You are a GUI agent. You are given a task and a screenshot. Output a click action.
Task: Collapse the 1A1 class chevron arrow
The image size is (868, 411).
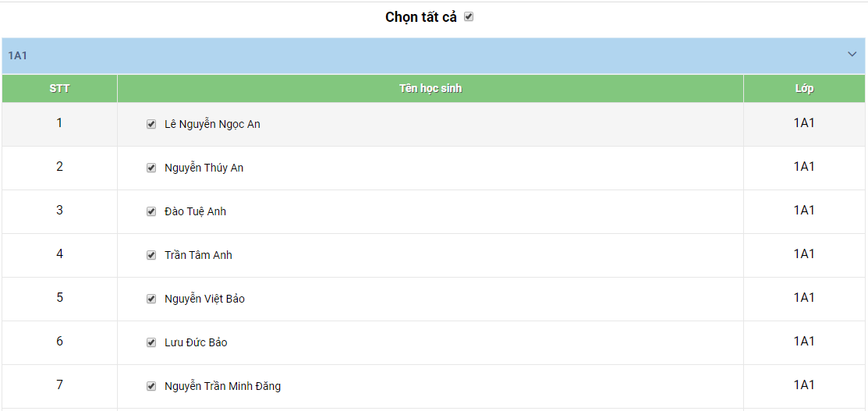(852, 55)
